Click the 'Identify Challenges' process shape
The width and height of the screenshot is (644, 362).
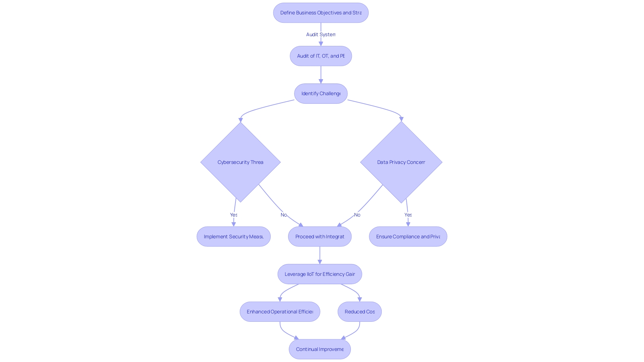[321, 93]
